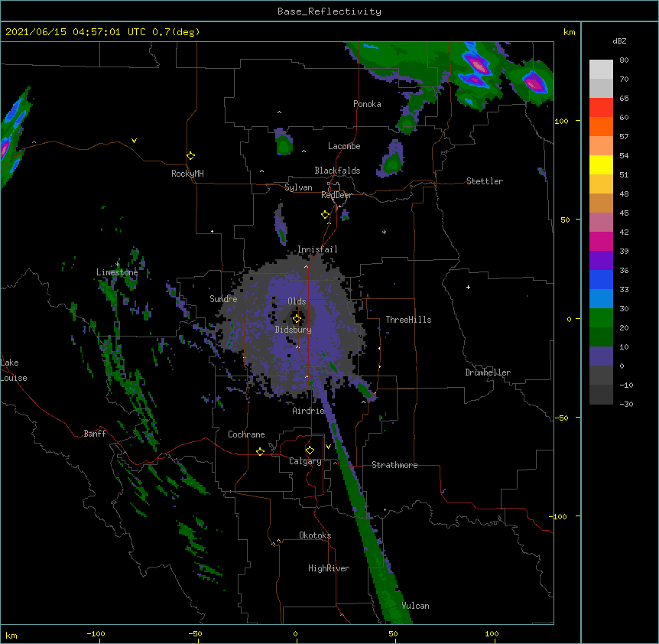Click the dark orange 57-60 dBZ legend swatch

pyautogui.click(x=601, y=126)
